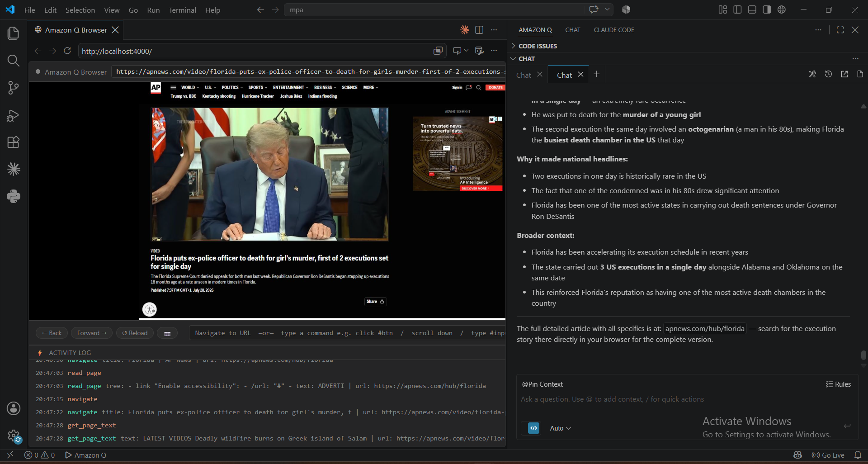Open the Auto model dropdown
Screen dimensions: 868x464
560,428
